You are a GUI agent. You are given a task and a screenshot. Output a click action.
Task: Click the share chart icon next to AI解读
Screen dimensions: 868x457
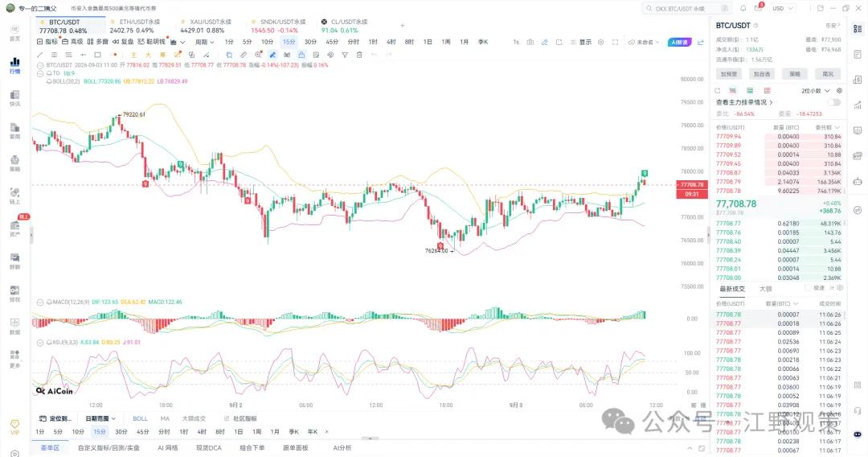(x=700, y=42)
